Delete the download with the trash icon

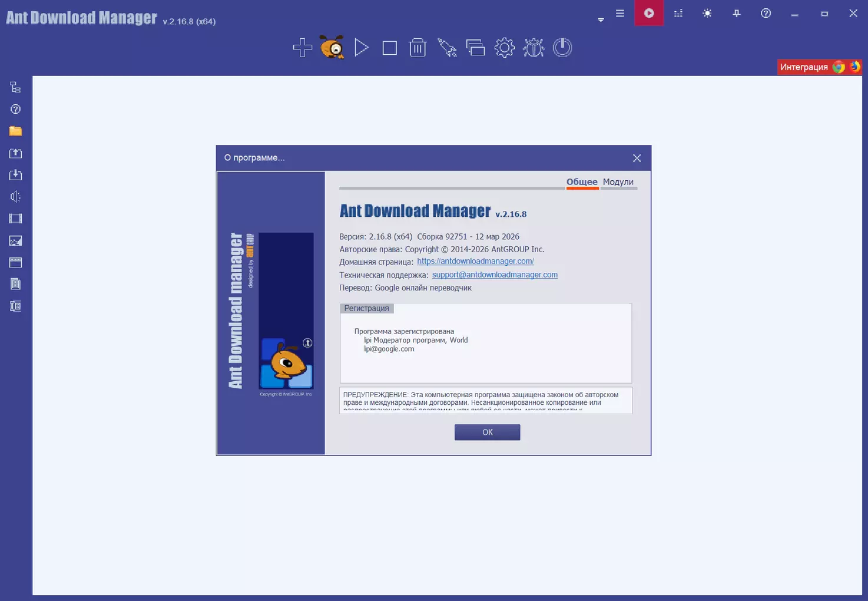point(418,48)
